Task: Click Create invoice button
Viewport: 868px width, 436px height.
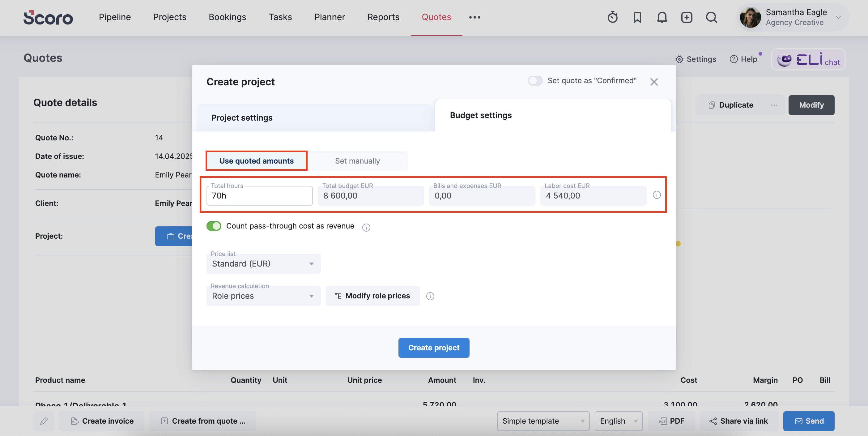Action: click(102, 421)
